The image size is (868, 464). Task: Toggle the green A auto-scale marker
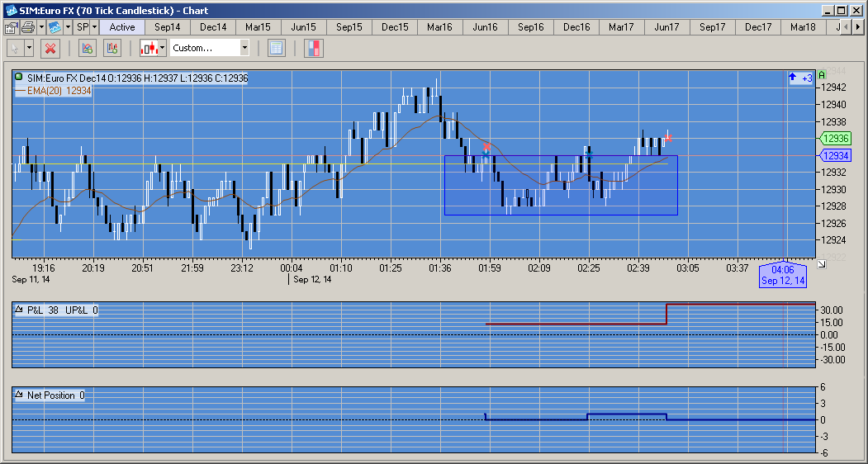click(x=822, y=75)
